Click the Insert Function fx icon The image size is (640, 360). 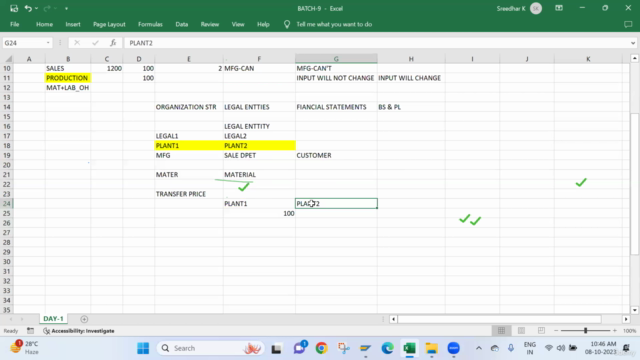pos(113,43)
